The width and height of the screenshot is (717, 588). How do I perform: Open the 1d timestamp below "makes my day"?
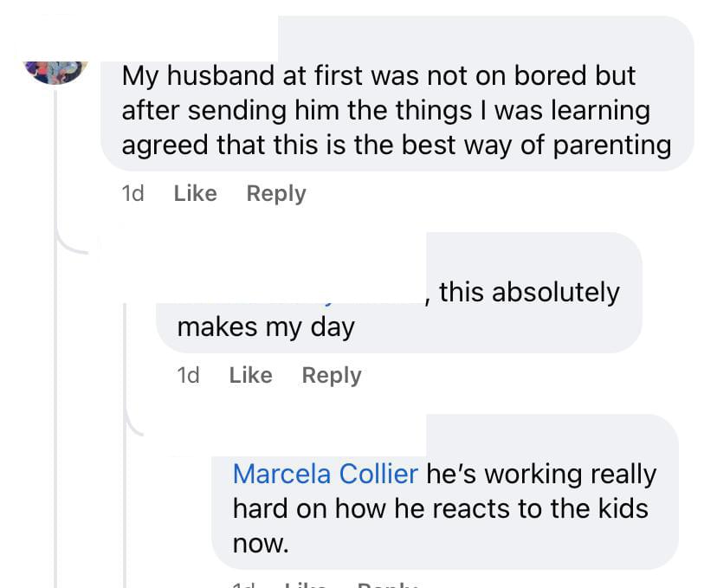click(x=188, y=375)
